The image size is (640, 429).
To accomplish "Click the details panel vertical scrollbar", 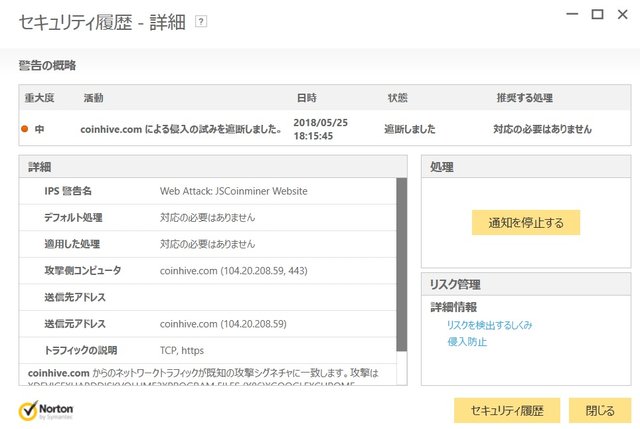I will click(402, 265).
